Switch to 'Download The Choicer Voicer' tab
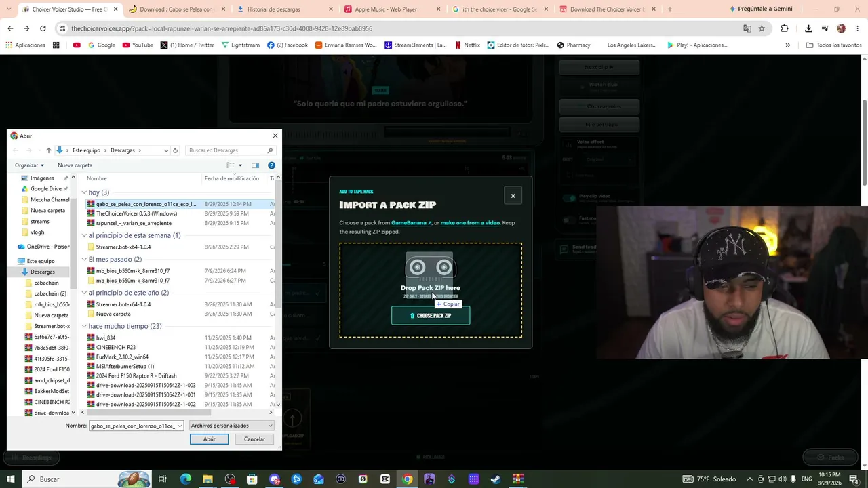 (x=608, y=9)
